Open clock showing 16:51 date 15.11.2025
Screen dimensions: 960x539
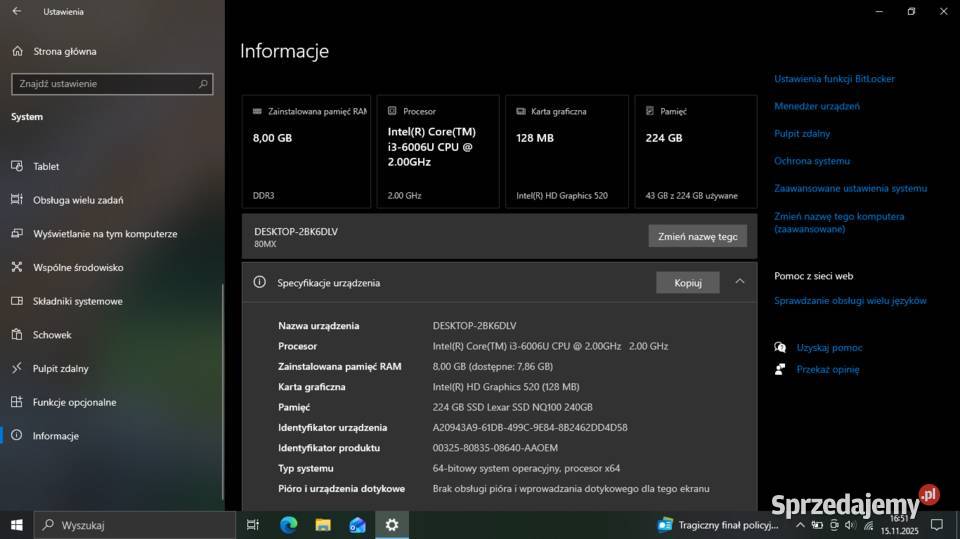coord(899,525)
